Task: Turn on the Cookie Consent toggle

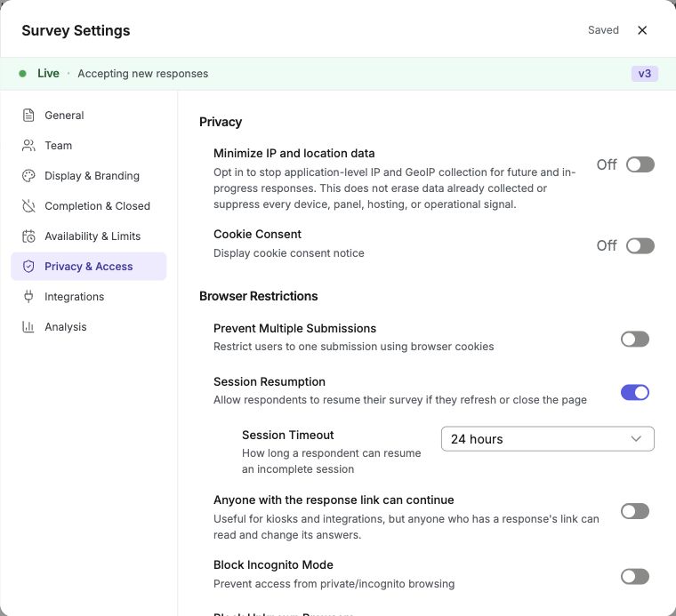Action: click(x=640, y=245)
